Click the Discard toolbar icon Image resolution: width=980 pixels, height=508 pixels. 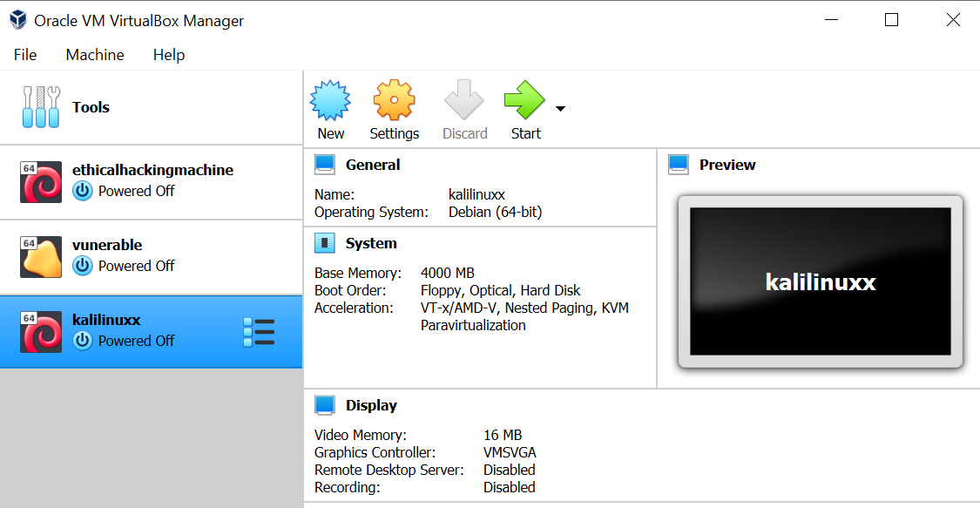coord(464,101)
